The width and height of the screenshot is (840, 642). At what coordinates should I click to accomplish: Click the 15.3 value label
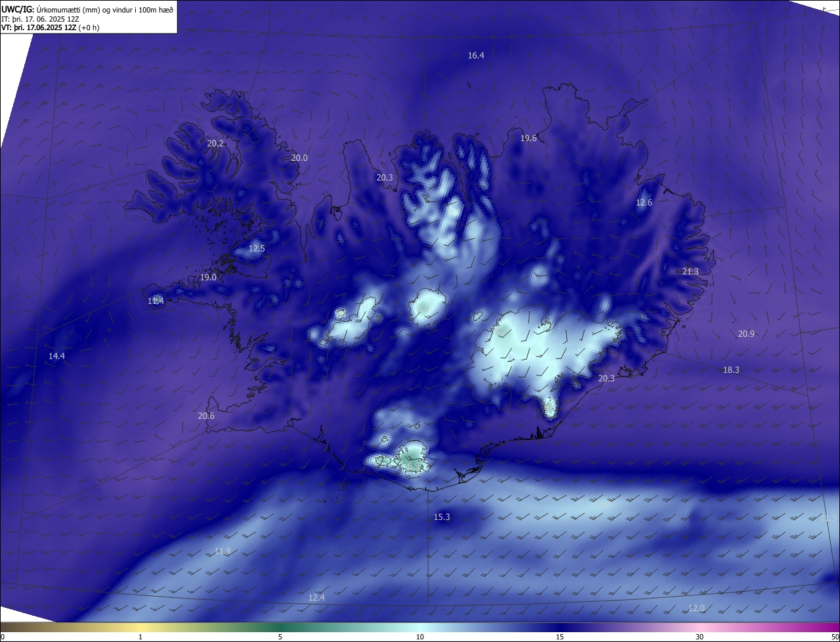(x=442, y=517)
